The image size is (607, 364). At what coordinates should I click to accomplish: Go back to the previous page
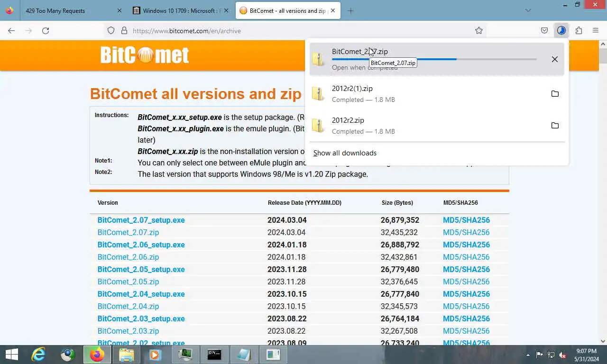11,30
